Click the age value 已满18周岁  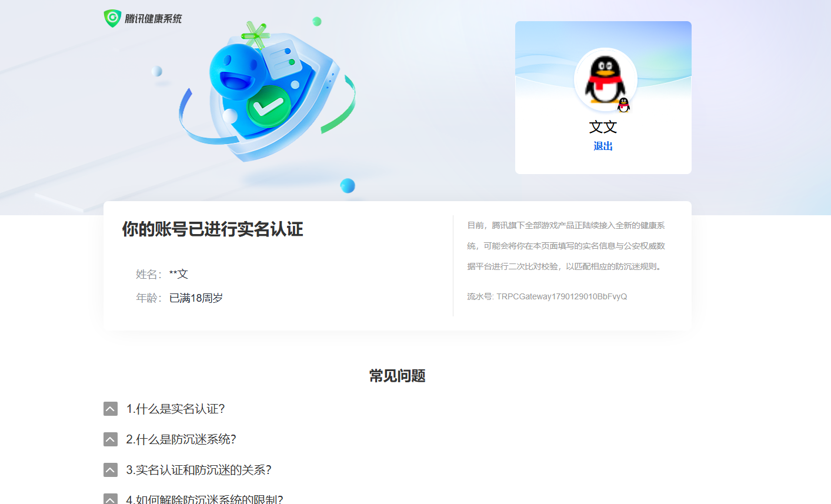coord(196,298)
